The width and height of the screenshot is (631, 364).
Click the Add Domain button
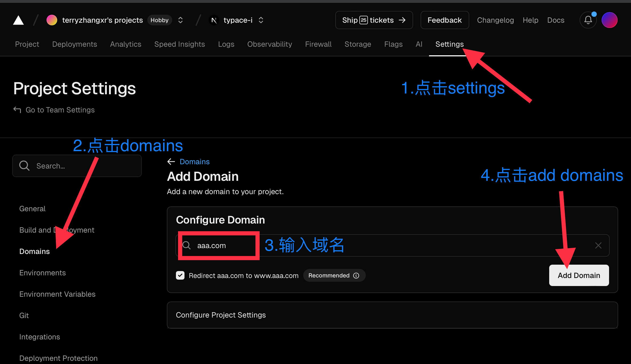coord(579,275)
